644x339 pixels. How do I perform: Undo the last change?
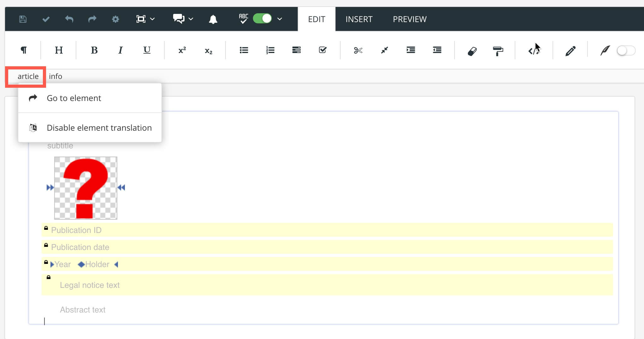[69, 19]
